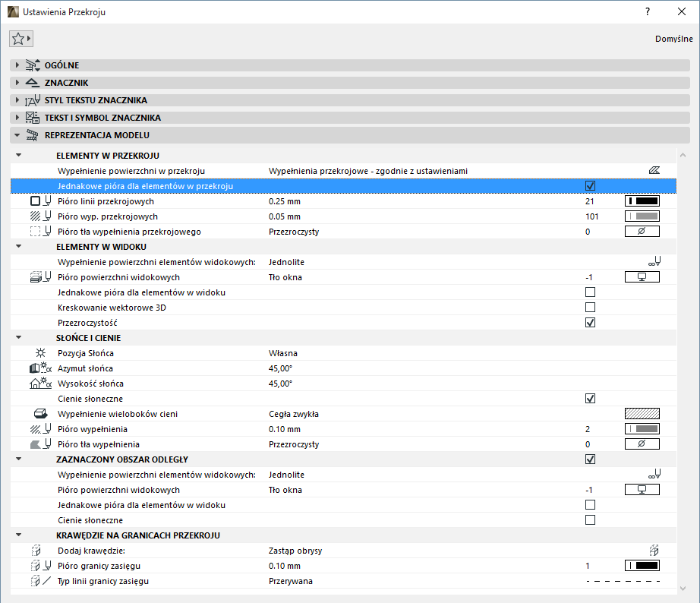700x603 pixels.
Task: Click the REPREZENTACJA MODELU header label
Action: pyautogui.click(x=97, y=135)
